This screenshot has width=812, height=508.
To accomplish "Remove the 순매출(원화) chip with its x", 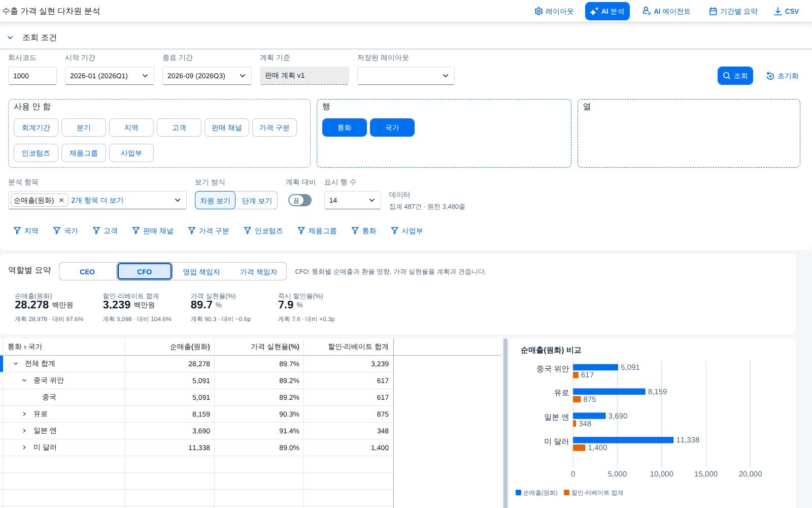I will (61, 200).
